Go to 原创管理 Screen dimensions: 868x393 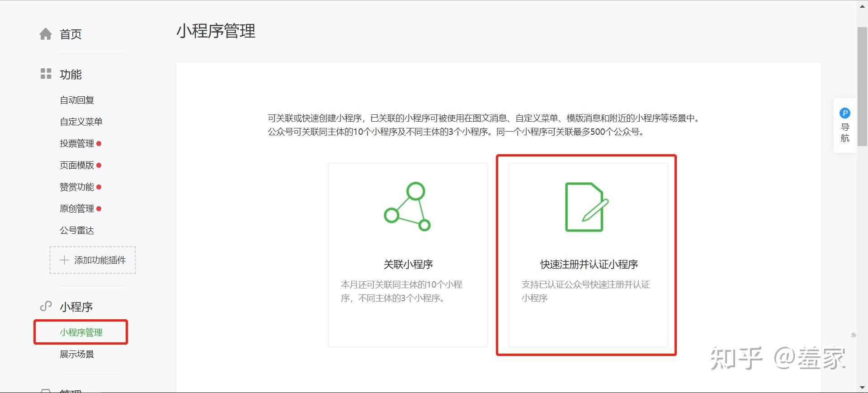pyautogui.click(x=77, y=208)
